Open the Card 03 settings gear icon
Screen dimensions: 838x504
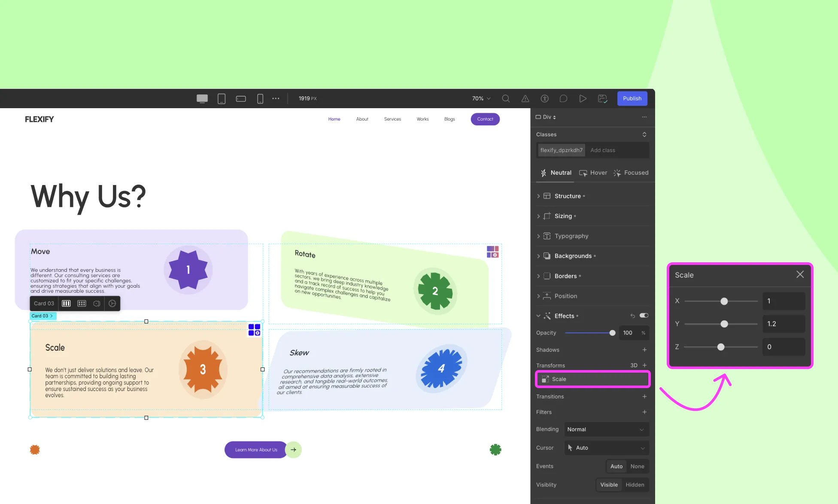click(112, 304)
